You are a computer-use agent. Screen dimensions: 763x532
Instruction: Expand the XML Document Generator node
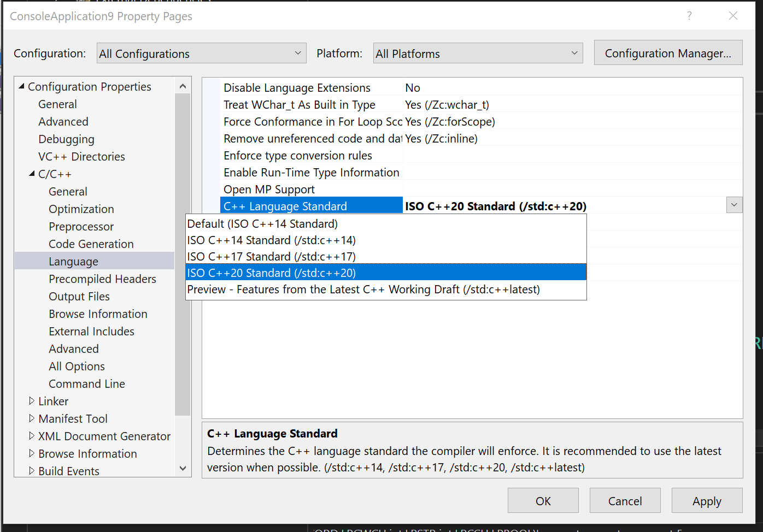click(32, 436)
